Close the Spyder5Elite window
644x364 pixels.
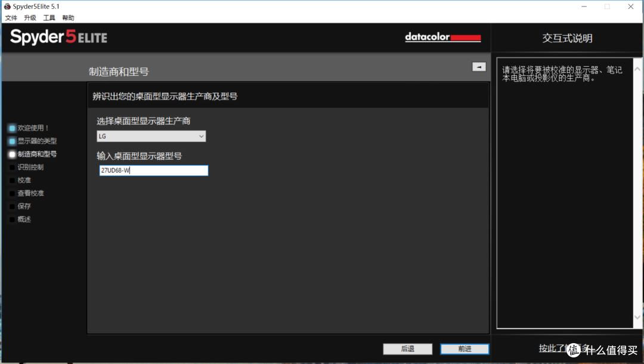[x=631, y=7]
